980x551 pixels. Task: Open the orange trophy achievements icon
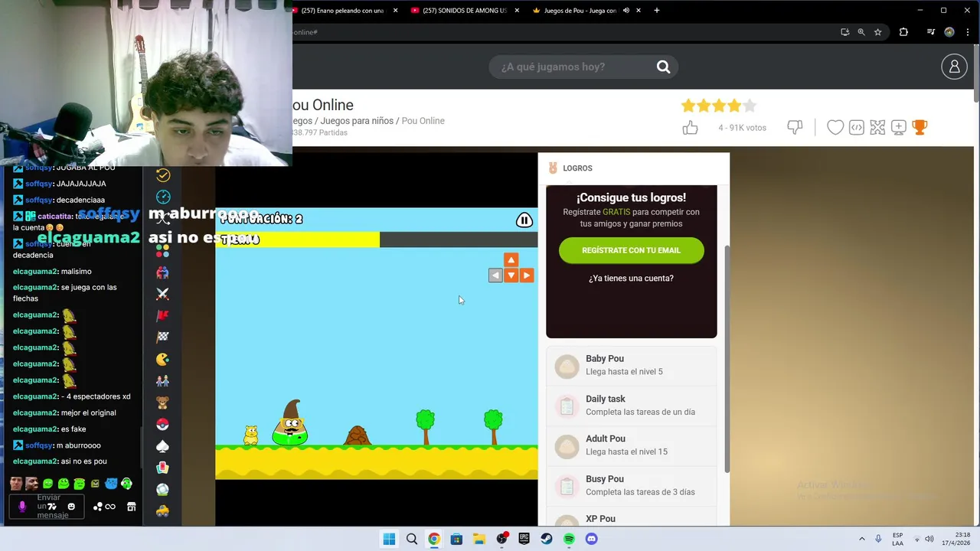point(920,128)
